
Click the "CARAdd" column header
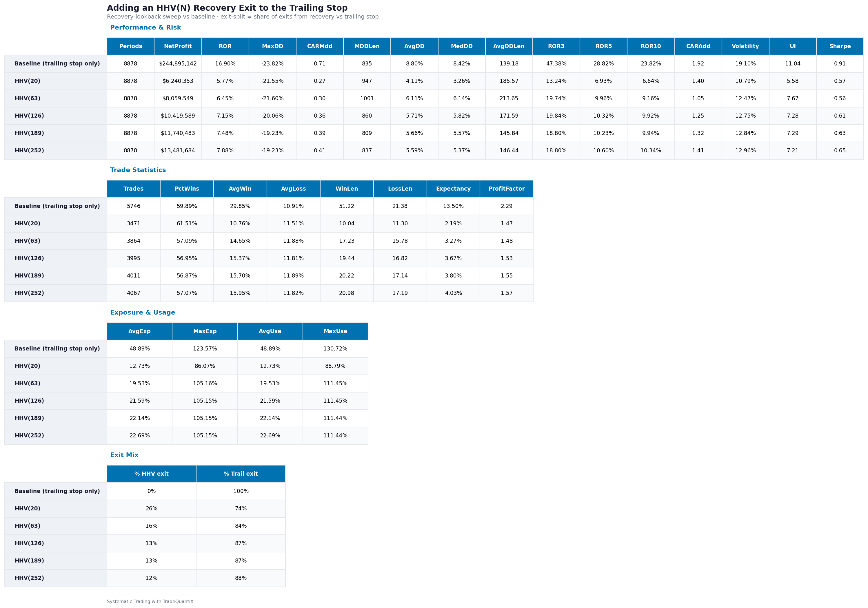point(698,46)
